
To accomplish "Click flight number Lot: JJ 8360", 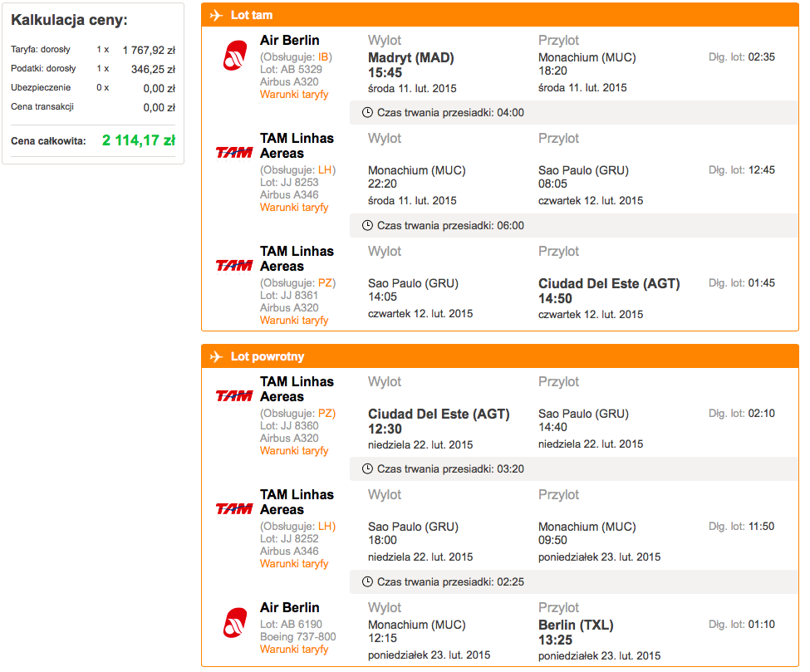I will point(289,425).
